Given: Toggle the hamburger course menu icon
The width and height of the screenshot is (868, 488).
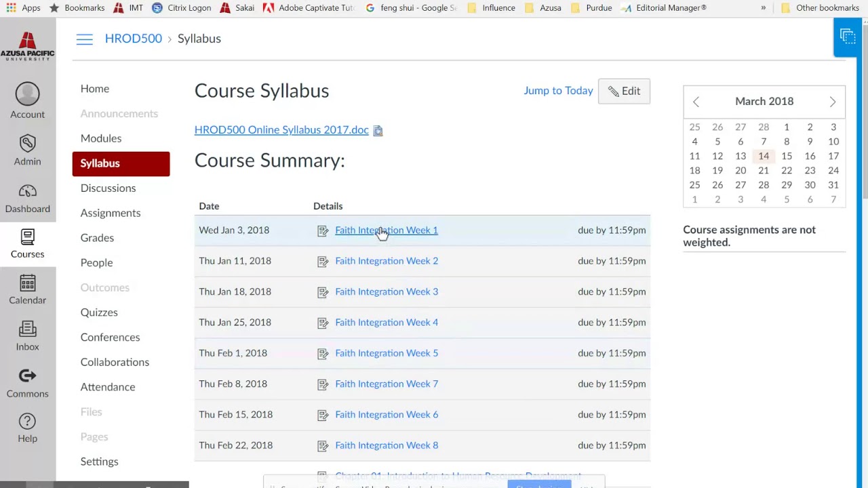Looking at the screenshot, I should (x=84, y=39).
